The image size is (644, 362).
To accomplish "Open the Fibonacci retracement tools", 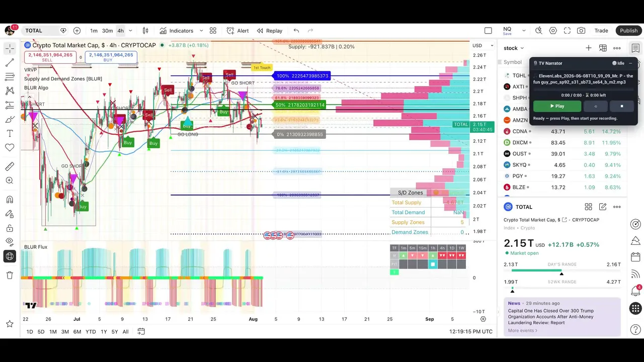I will point(10,77).
